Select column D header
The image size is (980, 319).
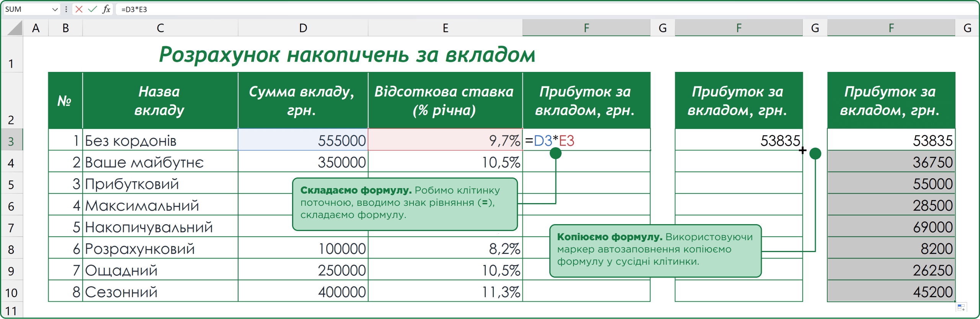[303, 28]
